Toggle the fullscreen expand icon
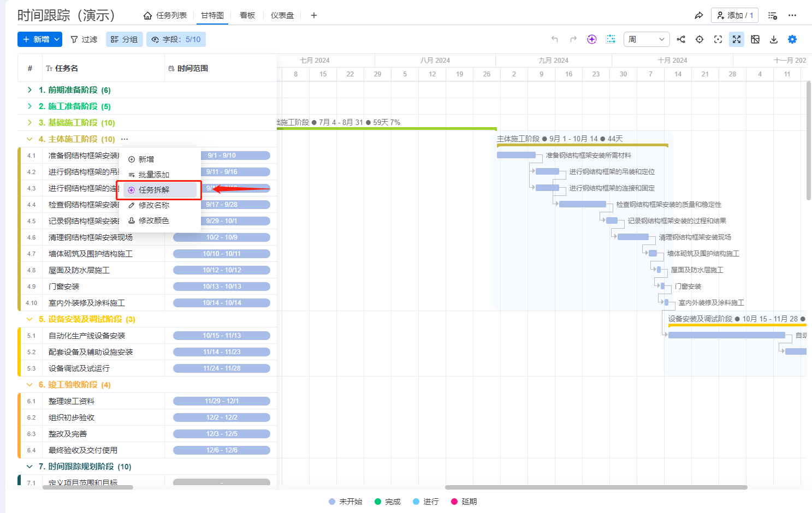The width and height of the screenshot is (812, 513). click(737, 39)
